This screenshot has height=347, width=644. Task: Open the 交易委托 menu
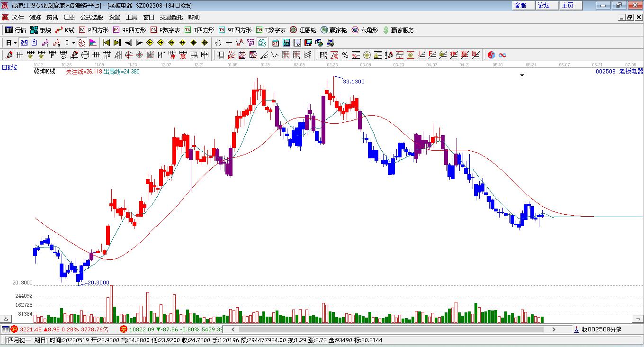pos(171,18)
